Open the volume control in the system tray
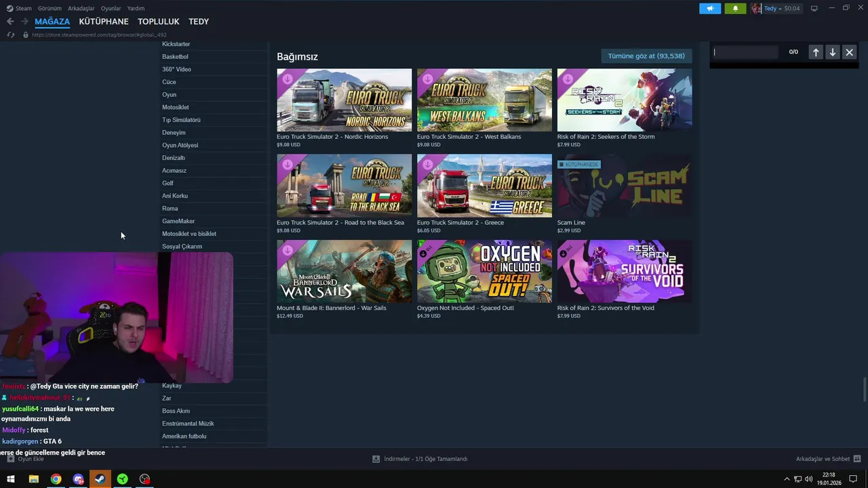868x488 pixels. [808, 479]
